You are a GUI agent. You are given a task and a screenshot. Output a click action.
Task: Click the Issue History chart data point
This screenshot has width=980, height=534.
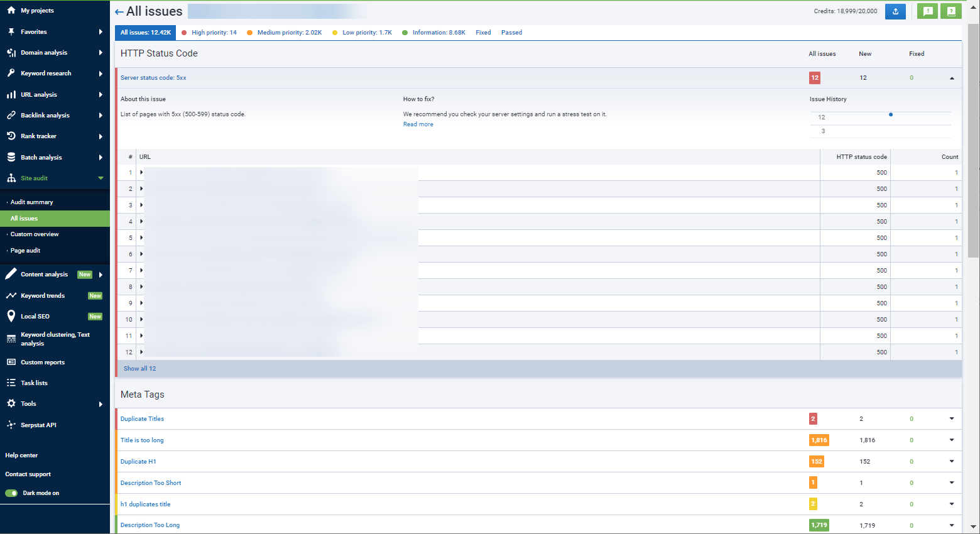pyautogui.click(x=891, y=114)
